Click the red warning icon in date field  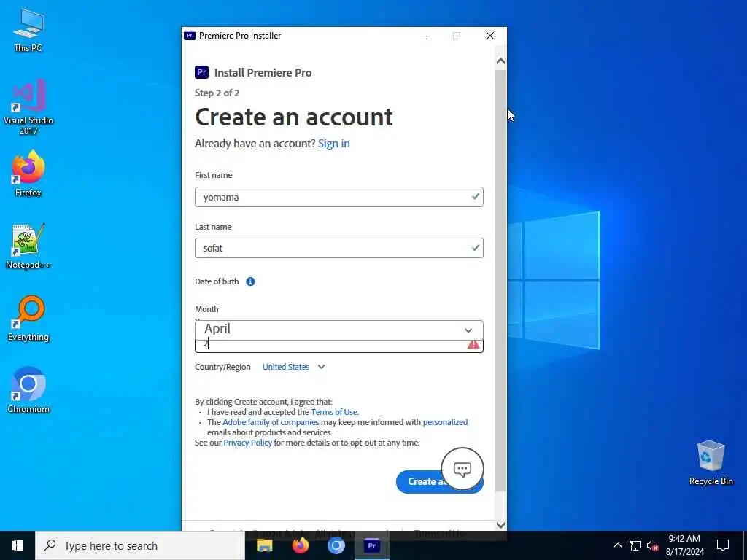473,344
